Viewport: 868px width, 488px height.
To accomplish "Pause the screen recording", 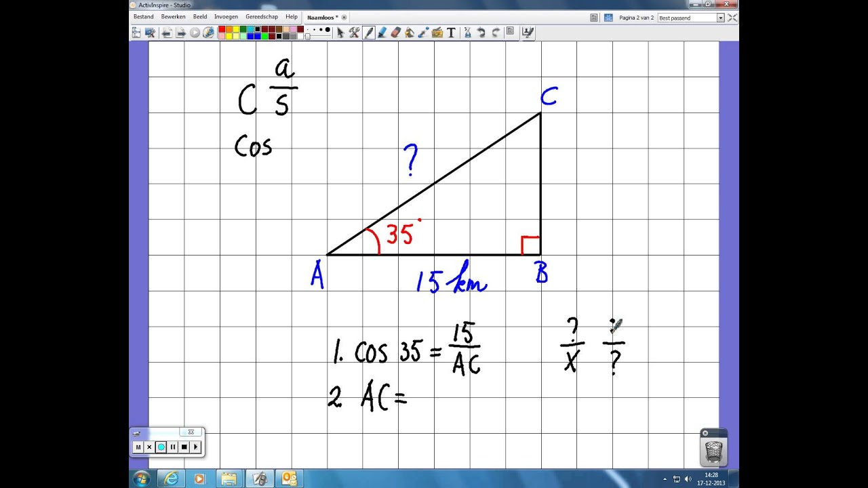I will pos(173,447).
